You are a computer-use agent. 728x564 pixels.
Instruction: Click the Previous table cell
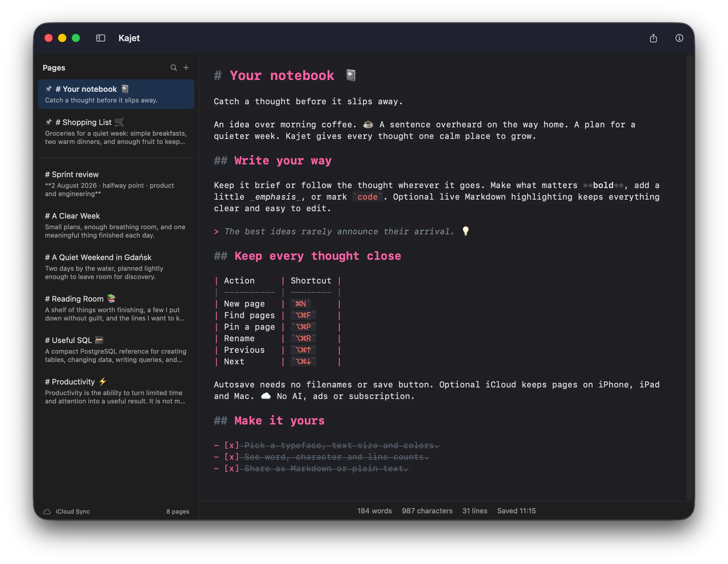(244, 350)
